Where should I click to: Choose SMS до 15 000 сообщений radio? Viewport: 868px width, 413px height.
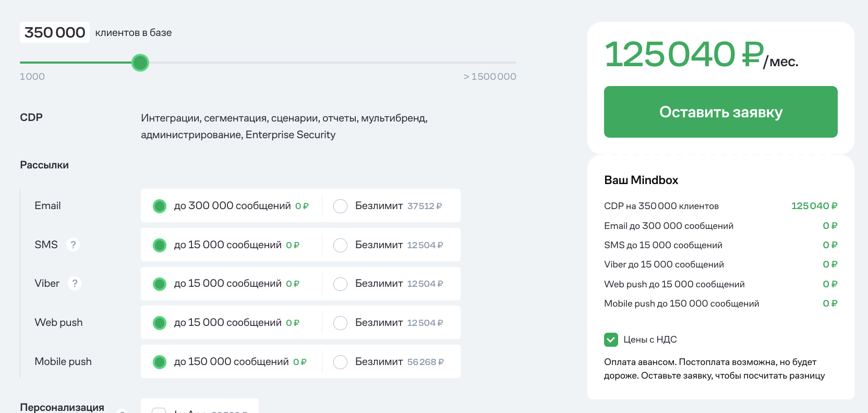[x=160, y=245]
